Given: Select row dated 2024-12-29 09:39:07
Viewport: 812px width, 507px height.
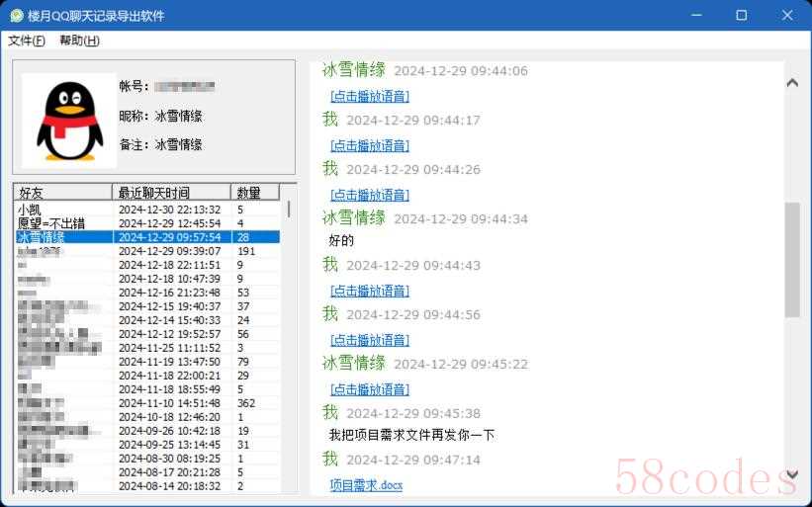Looking at the screenshot, I should pyautogui.click(x=148, y=251).
